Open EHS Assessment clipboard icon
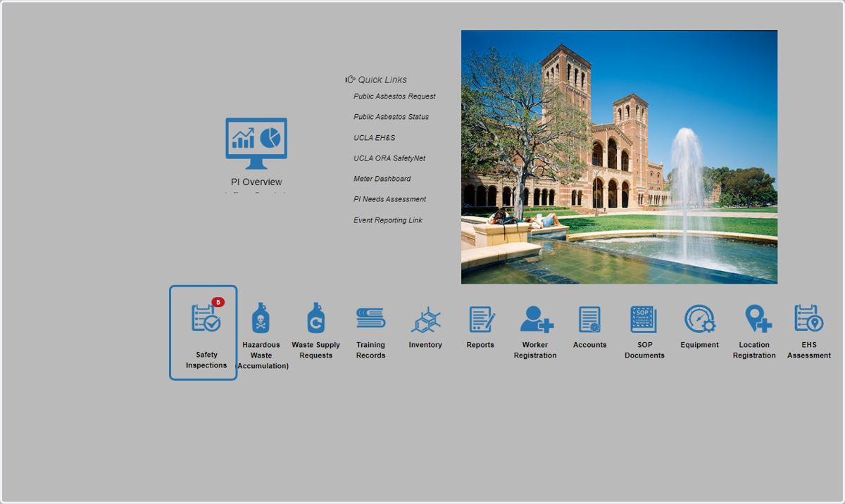 point(809,318)
